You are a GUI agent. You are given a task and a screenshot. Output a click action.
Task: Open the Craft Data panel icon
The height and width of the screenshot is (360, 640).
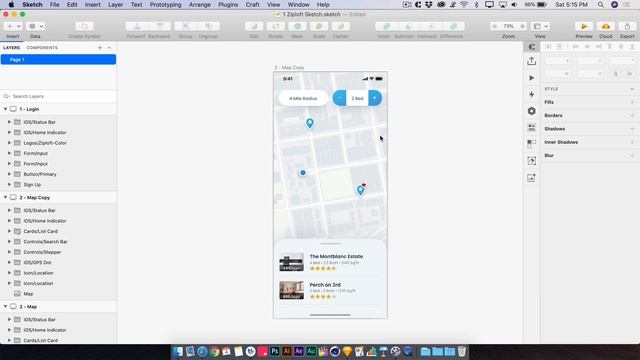pos(531,128)
